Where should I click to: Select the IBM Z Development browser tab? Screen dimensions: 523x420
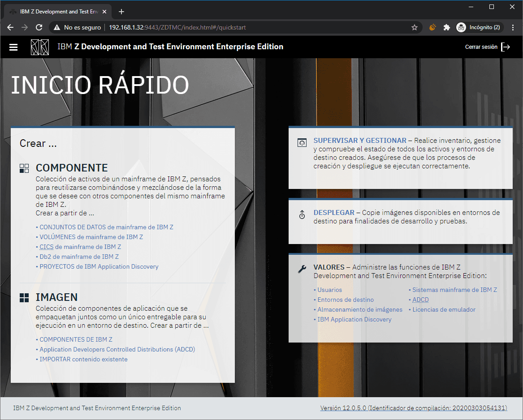pos(58,12)
